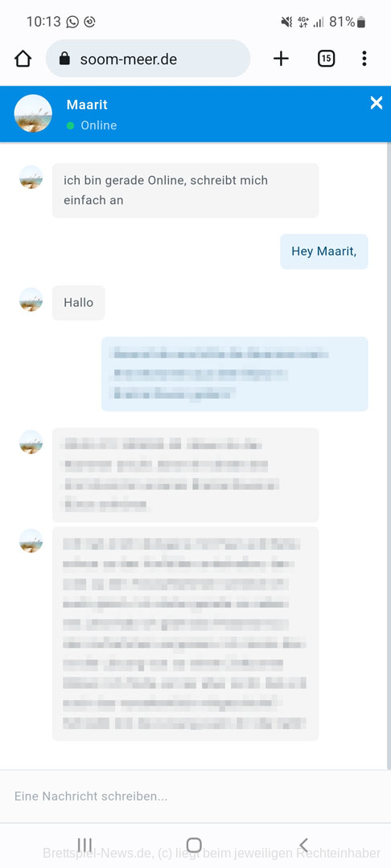391x868 pixels.
Task: Tap the green Online status indicator
Action: coord(70,125)
